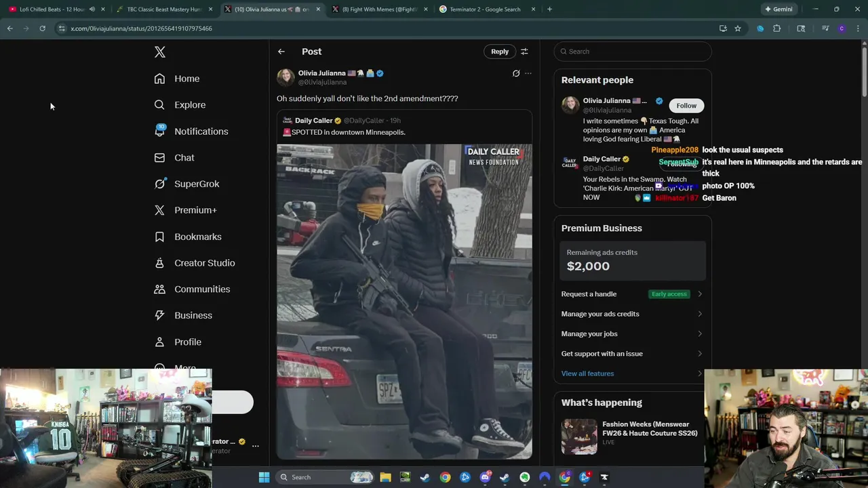Image resolution: width=868 pixels, height=488 pixels.
Task: Expand the Request a handle chevron
Action: click(x=700, y=294)
